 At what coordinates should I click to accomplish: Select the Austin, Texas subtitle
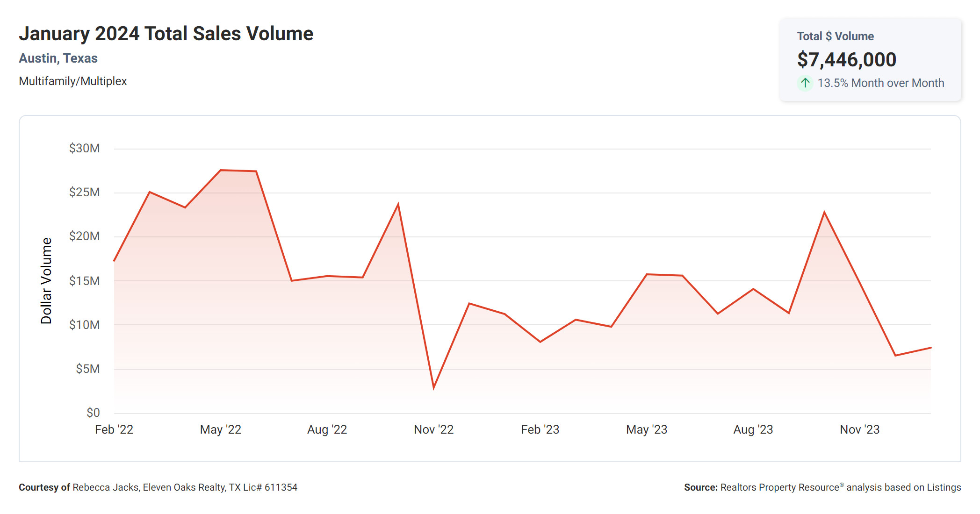tap(58, 58)
